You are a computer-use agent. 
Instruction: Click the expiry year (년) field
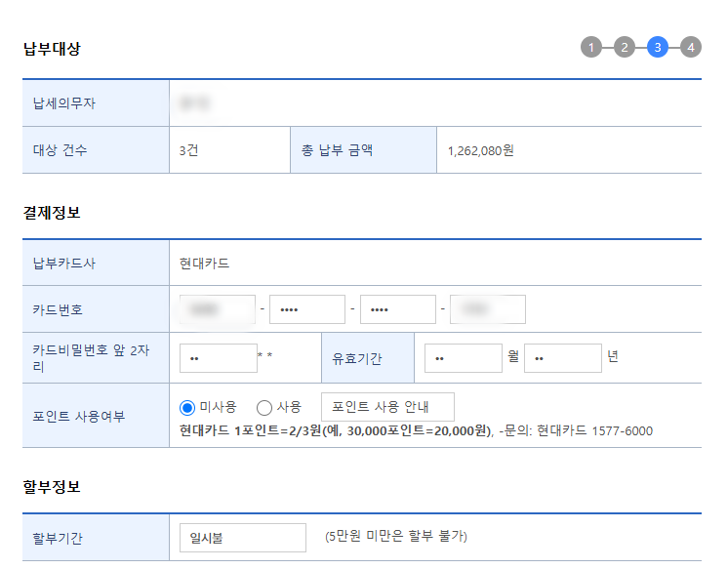tap(563, 358)
